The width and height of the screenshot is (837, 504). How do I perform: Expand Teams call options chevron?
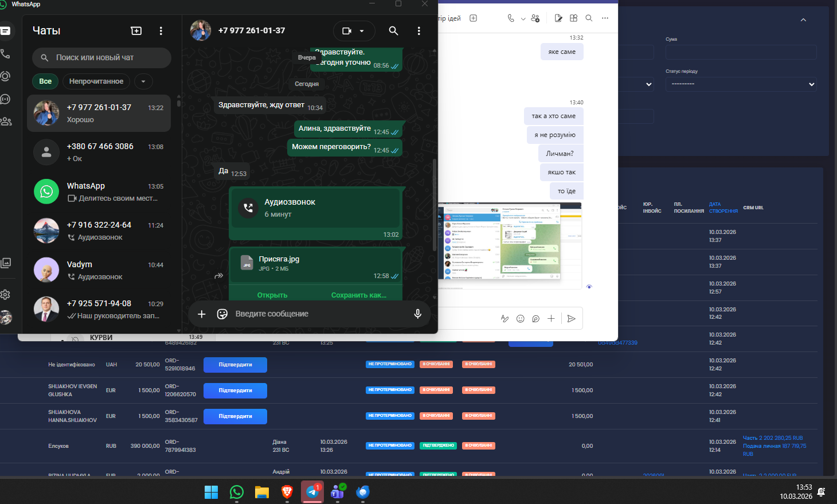523,19
